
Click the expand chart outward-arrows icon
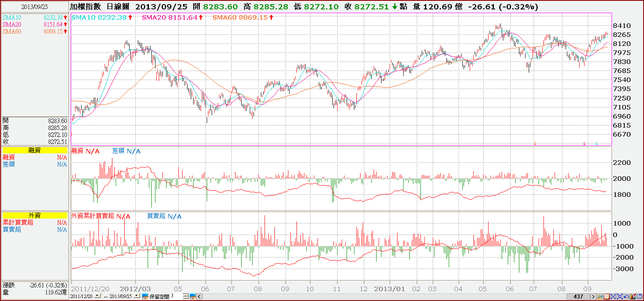[x=620, y=296]
